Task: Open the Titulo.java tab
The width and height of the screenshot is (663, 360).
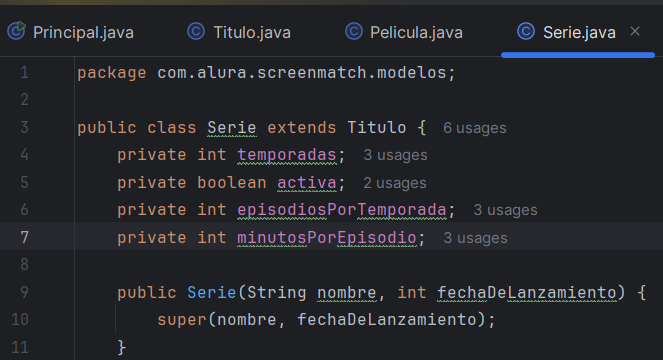Action: 252,33
